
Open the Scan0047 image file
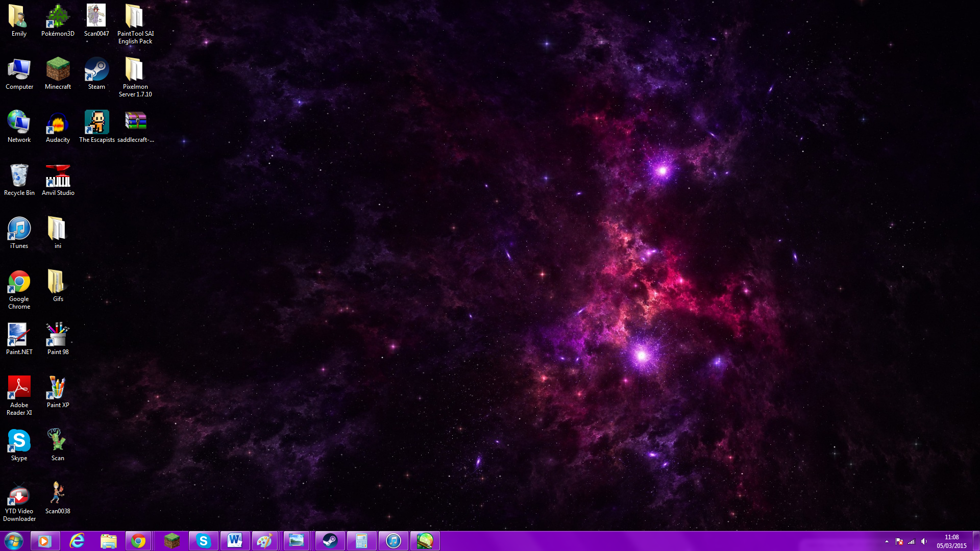coord(96,20)
